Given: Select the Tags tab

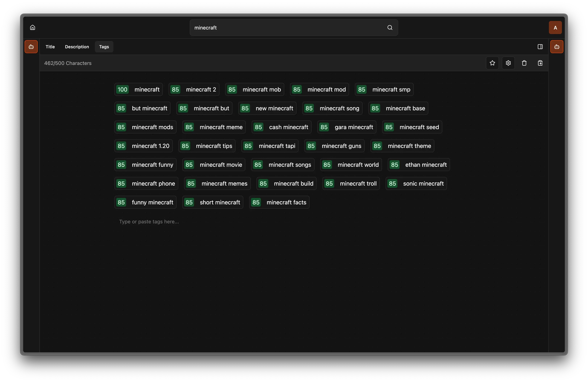Looking at the screenshot, I should [x=104, y=47].
